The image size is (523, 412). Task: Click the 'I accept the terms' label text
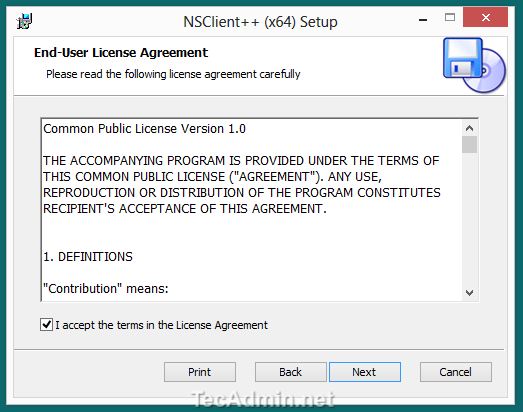(x=161, y=325)
